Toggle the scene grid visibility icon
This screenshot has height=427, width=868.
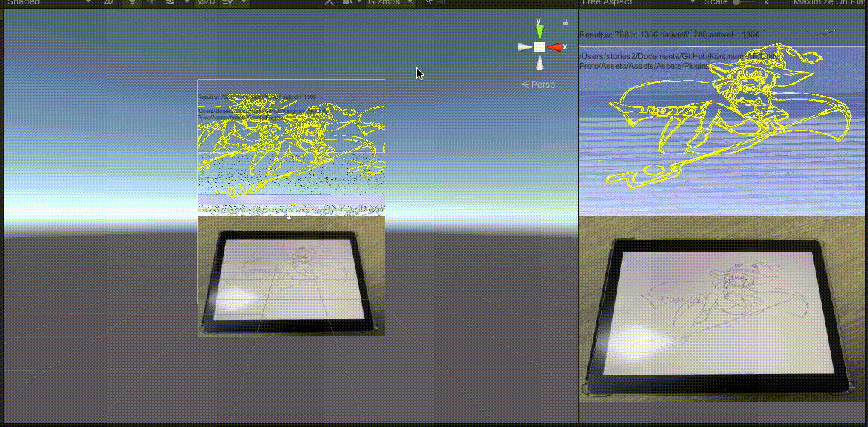tap(228, 2)
